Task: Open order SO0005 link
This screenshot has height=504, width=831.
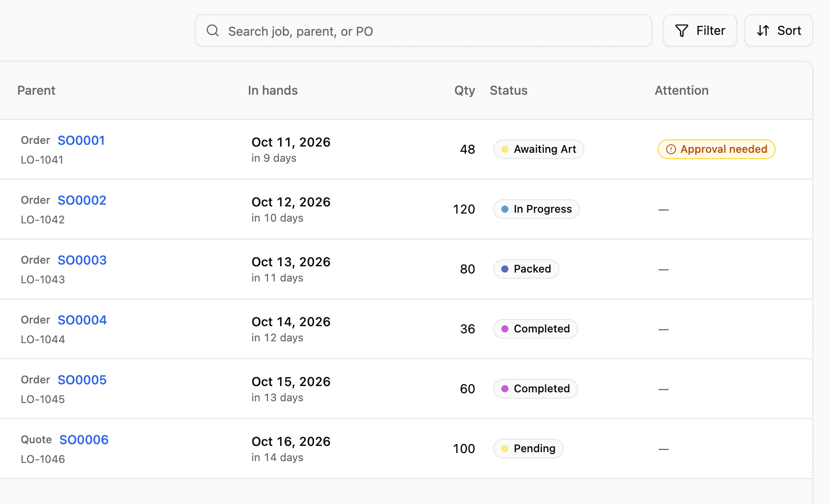Action: (x=82, y=380)
